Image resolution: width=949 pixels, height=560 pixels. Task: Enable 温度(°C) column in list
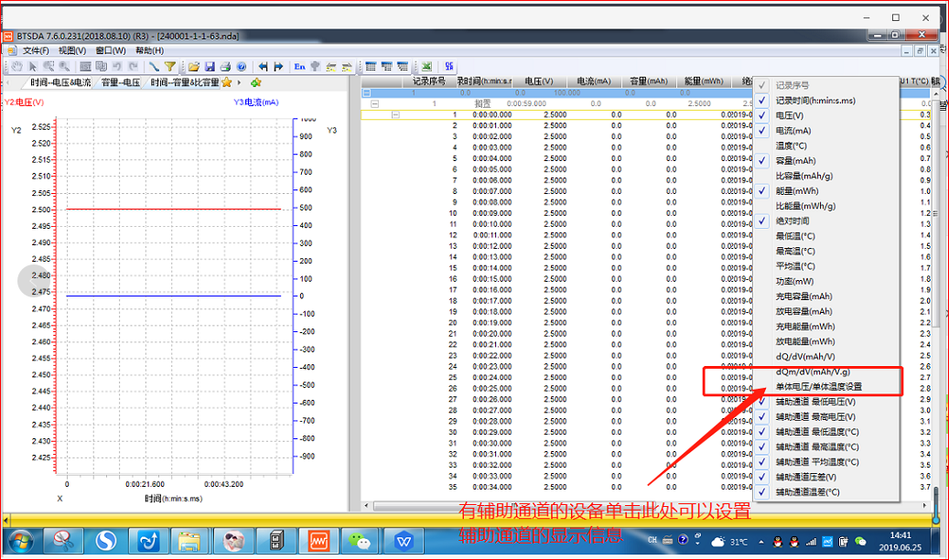[825, 145]
